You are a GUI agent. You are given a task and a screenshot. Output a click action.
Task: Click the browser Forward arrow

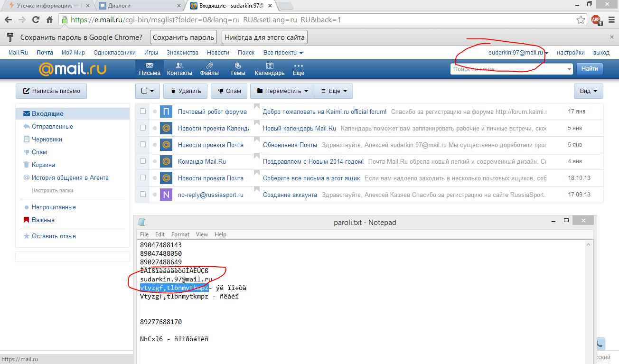(22, 20)
